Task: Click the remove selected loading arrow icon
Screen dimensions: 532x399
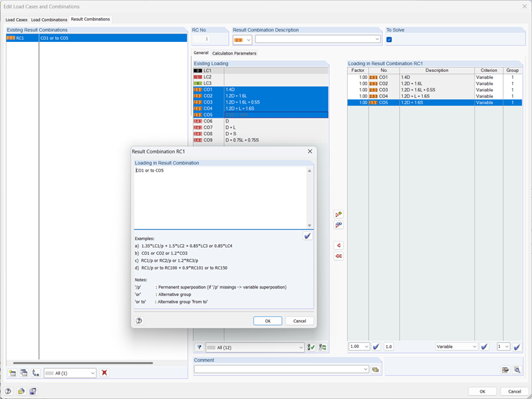Action: point(338,245)
